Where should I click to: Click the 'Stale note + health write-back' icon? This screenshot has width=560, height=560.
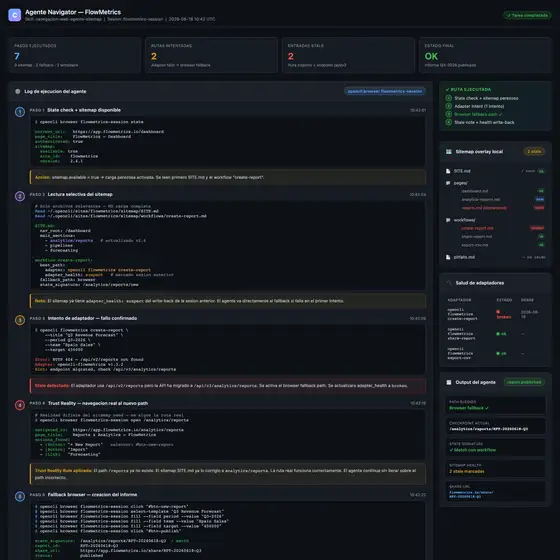[449, 122]
